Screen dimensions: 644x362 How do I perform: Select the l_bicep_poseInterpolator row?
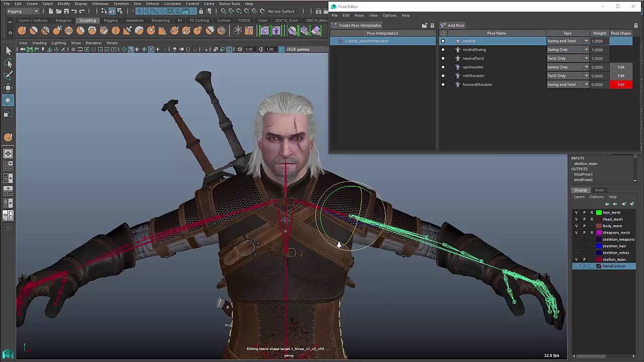383,41
